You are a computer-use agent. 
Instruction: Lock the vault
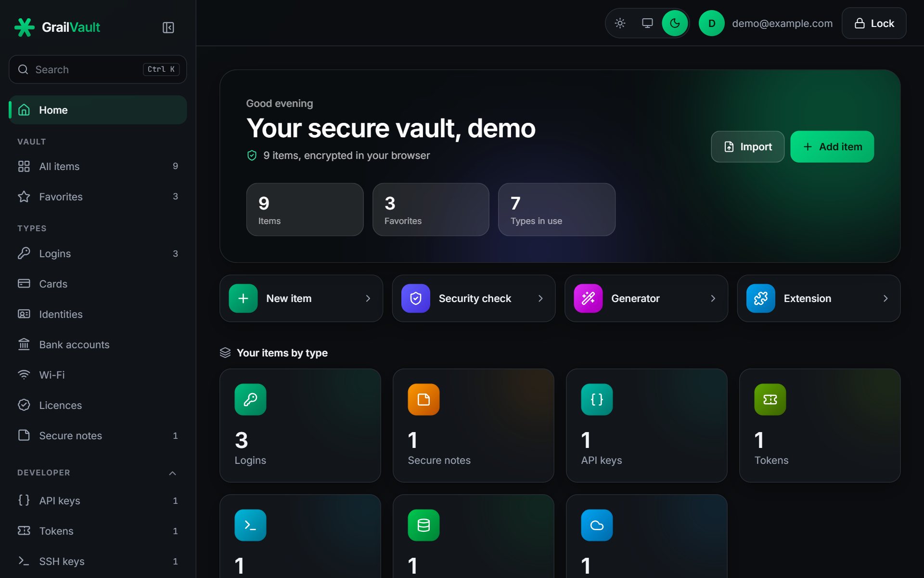(874, 23)
